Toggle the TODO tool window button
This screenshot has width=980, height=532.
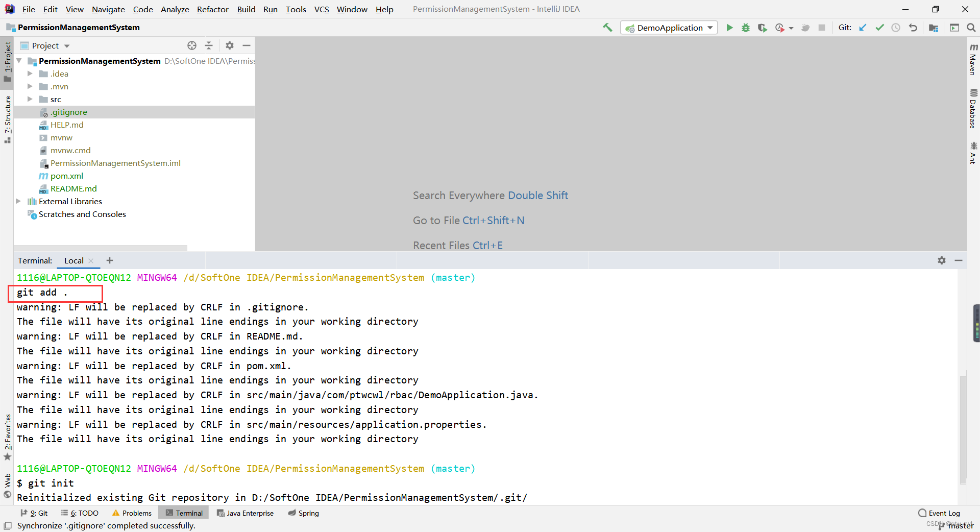(x=80, y=513)
